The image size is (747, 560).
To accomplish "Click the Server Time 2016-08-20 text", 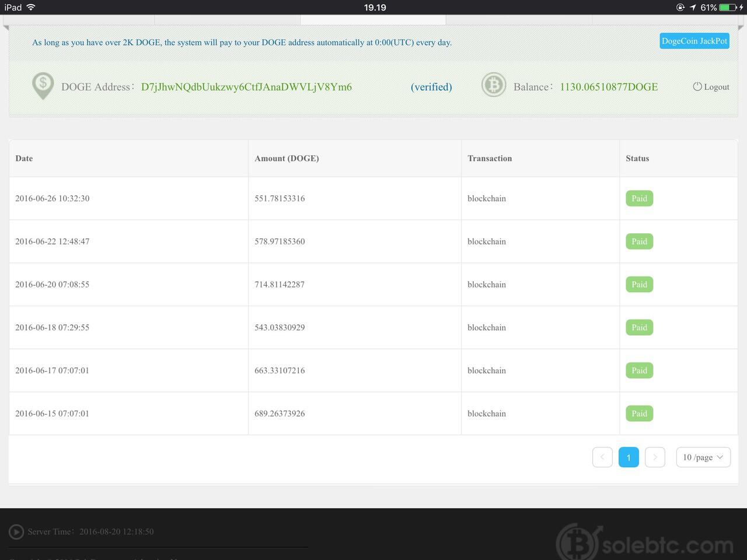I will [x=90, y=532].
